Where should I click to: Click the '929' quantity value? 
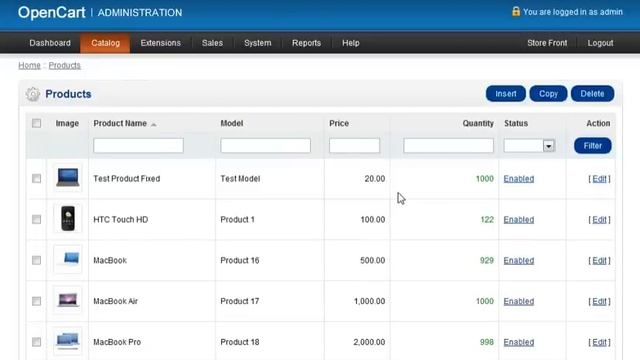[487, 260]
